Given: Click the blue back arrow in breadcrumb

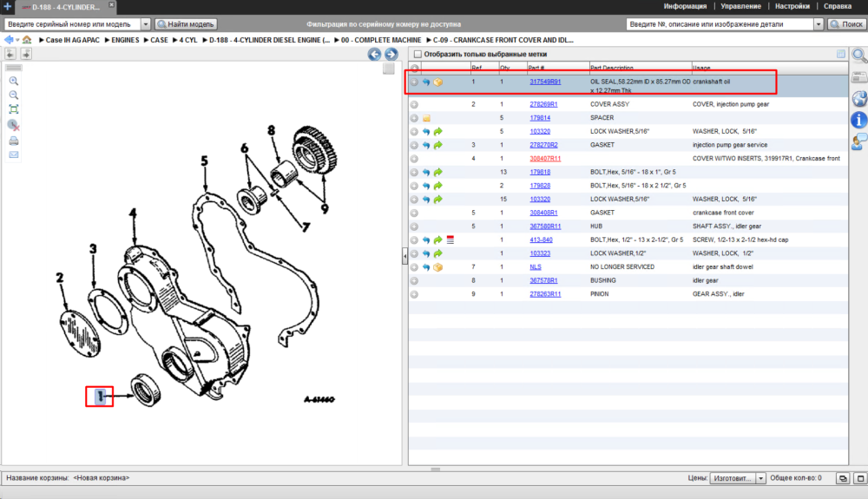Looking at the screenshot, I should (9, 40).
